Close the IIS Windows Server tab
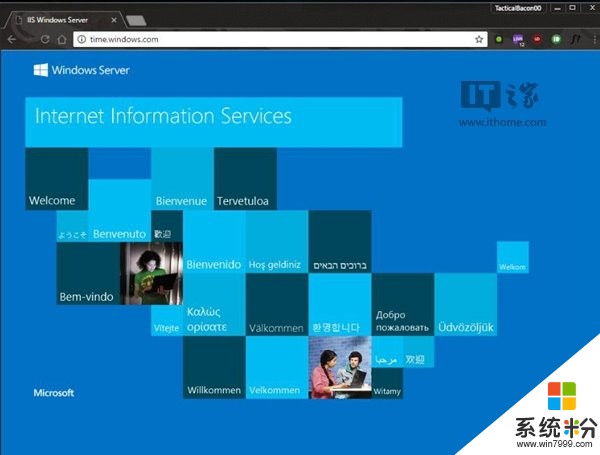 click(114, 20)
